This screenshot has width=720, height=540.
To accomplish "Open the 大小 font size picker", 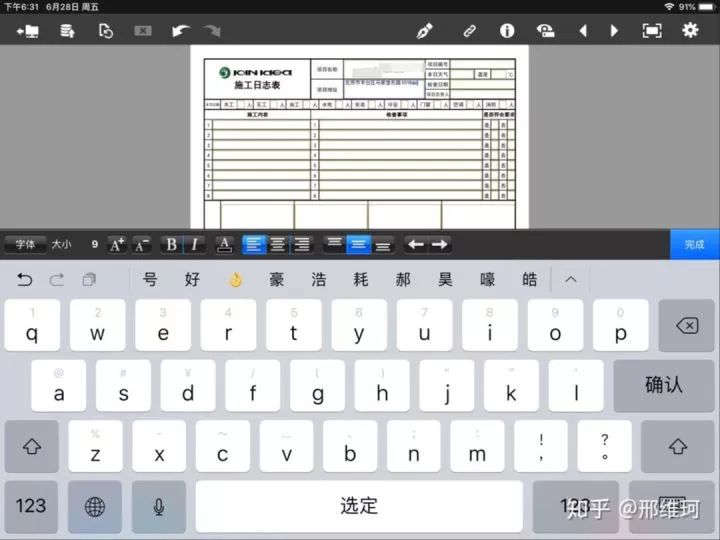I will coord(61,244).
